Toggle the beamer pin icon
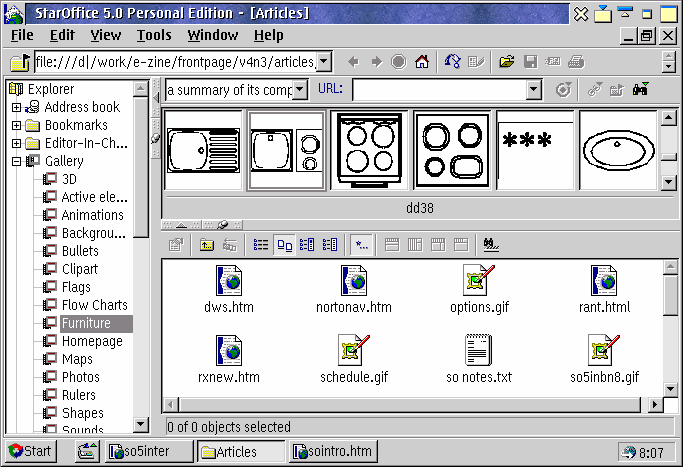This screenshot has width=683, height=467. point(223,225)
